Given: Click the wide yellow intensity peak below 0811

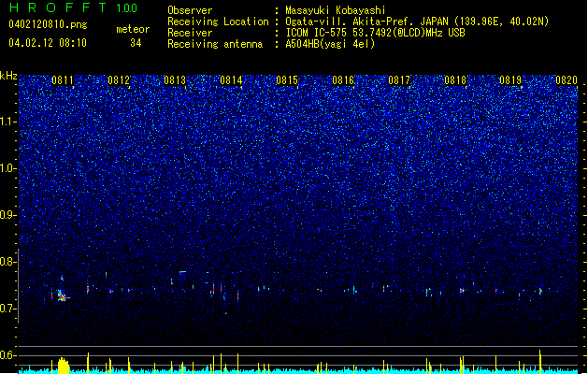Looking at the screenshot, I should 64,366.
